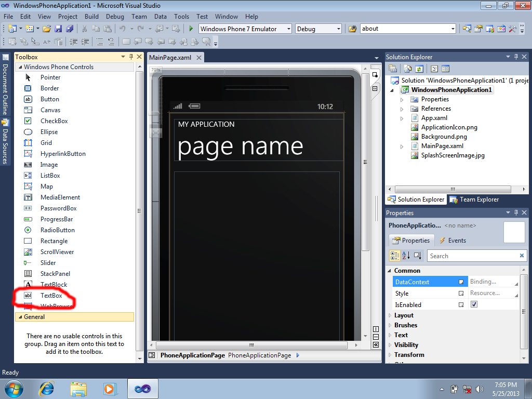532x399 pixels.
Task: Switch to the Team Explorer tab
Action: click(x=474, y=199)
